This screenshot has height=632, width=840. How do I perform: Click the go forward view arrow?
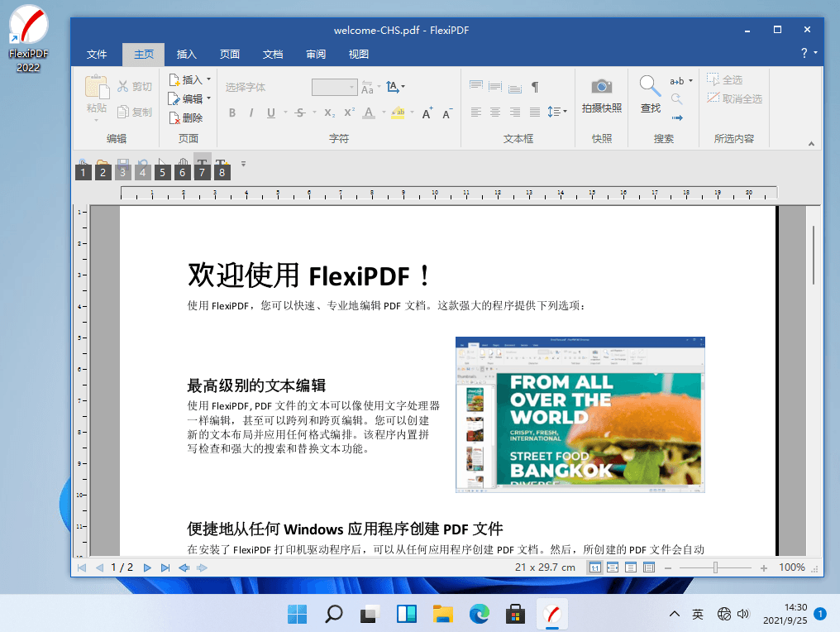(x=202, y=567)
